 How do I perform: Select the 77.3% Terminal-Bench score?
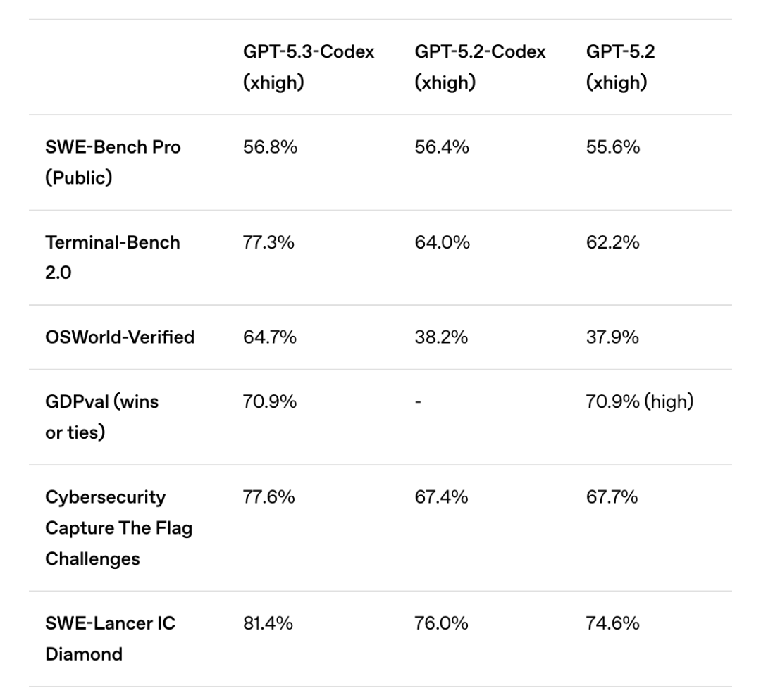pyautogui.click(x=268, y=242)
